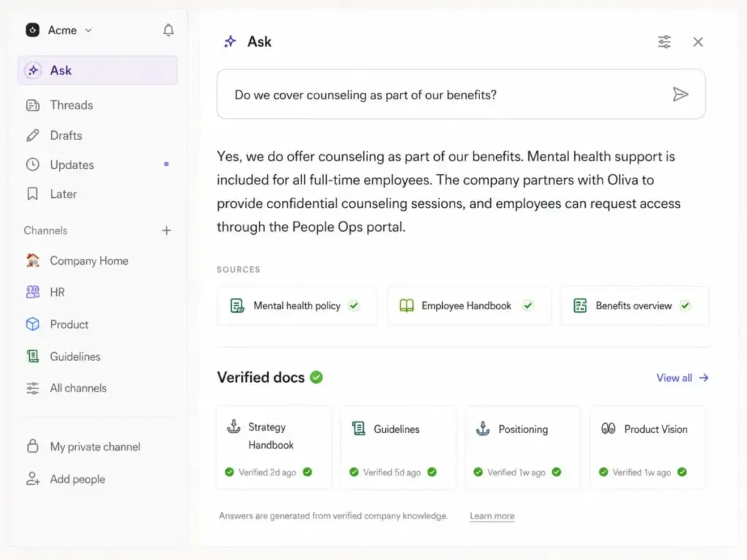Open Updates in the sidebar
The image size is (747, 560).
pyautogui.click(x=98, y=165)
